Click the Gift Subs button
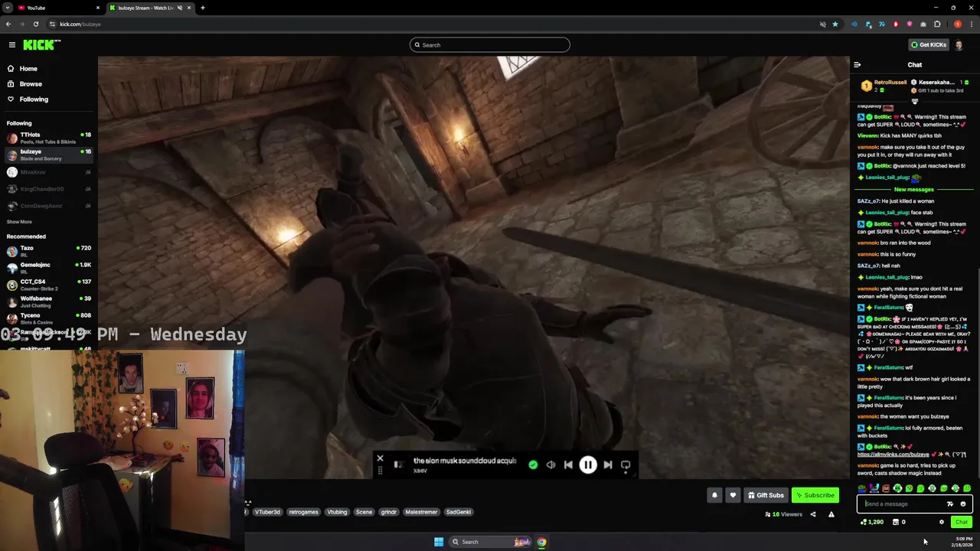The height and width of the screenshot is (551, 980). click(x=766, y=495)
